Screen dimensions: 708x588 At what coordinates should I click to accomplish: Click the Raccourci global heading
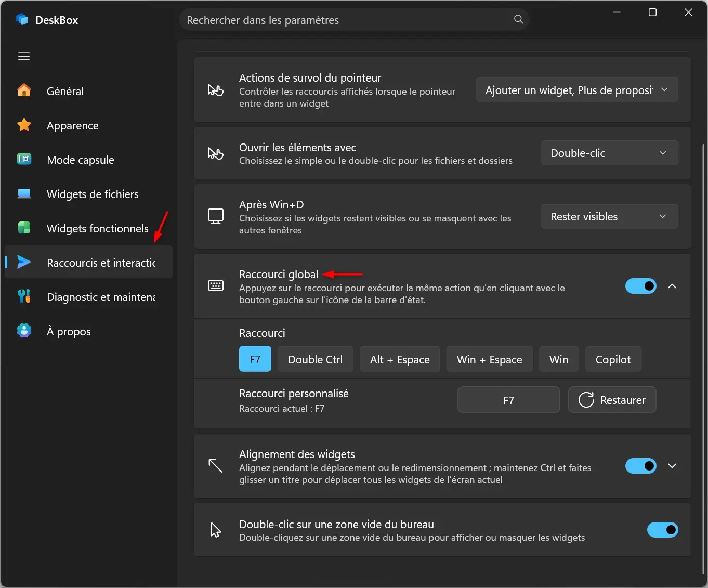tap(279, 274)
